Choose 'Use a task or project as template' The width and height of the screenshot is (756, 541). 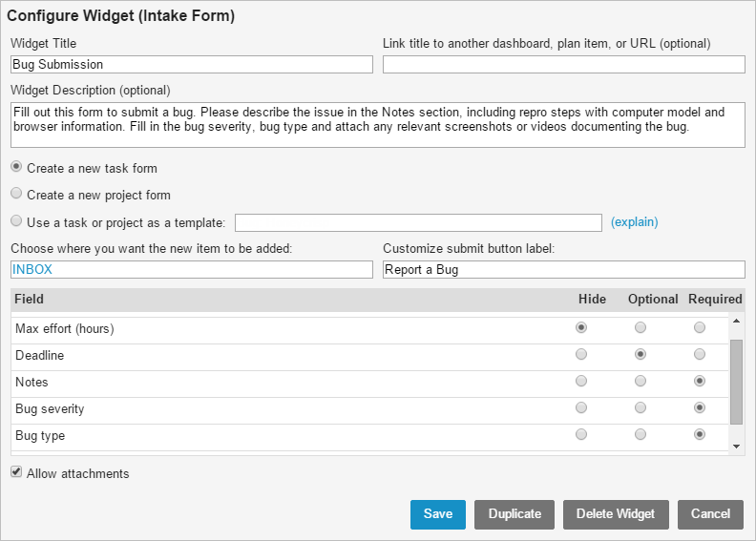pyautogui.click(x=16, y=221)
